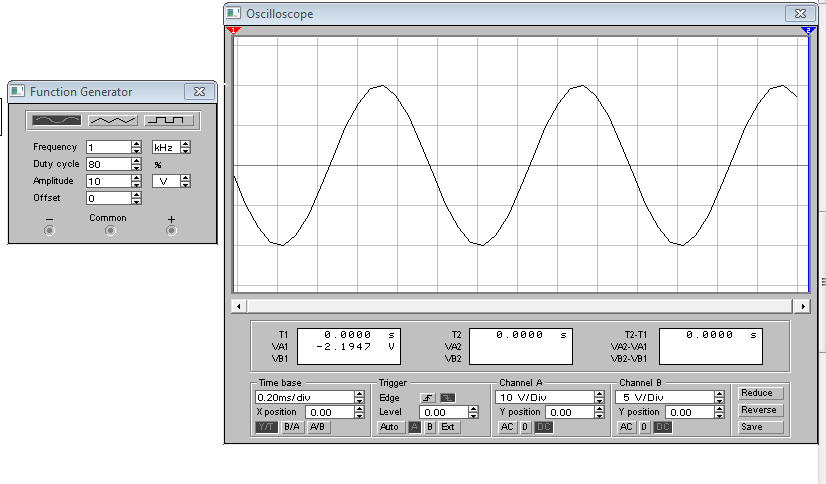Adjust the Trigger Level stepper
This screenshot has width=826, height=484.
pyautogui.click(x=474, y=412)
